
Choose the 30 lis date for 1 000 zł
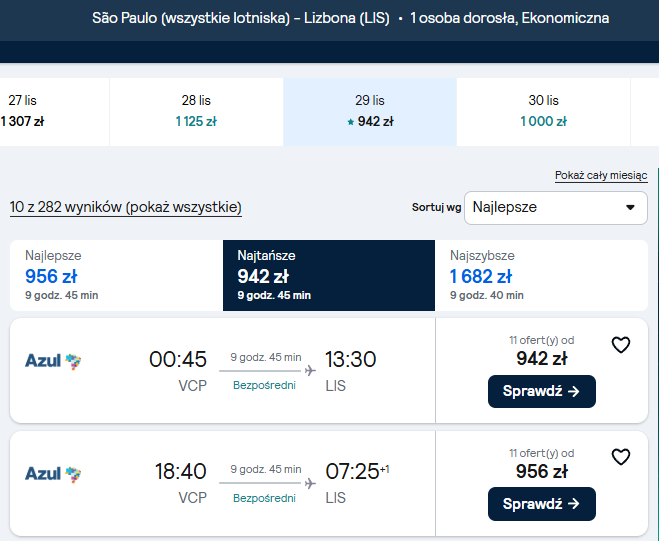click(x=543, y=112)
